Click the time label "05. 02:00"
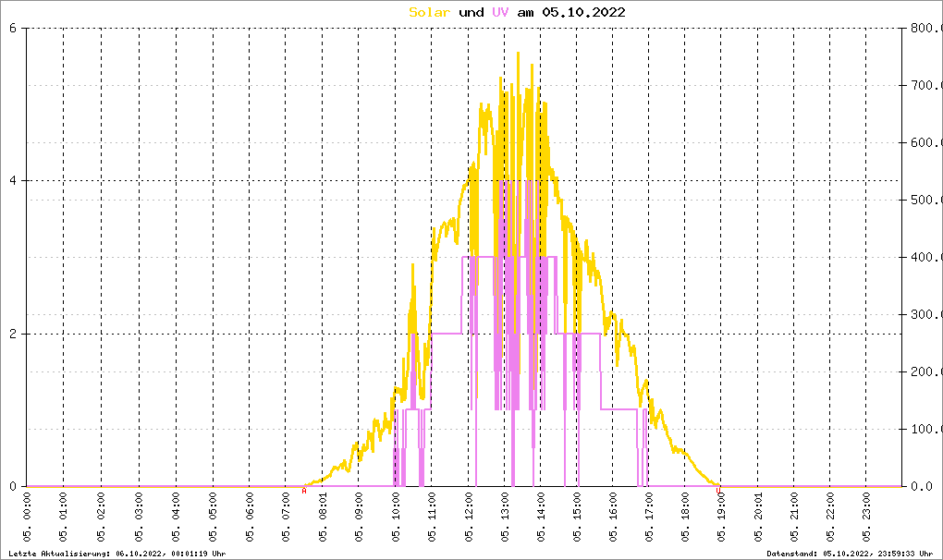The image size is (943, 560). [101, 517]
